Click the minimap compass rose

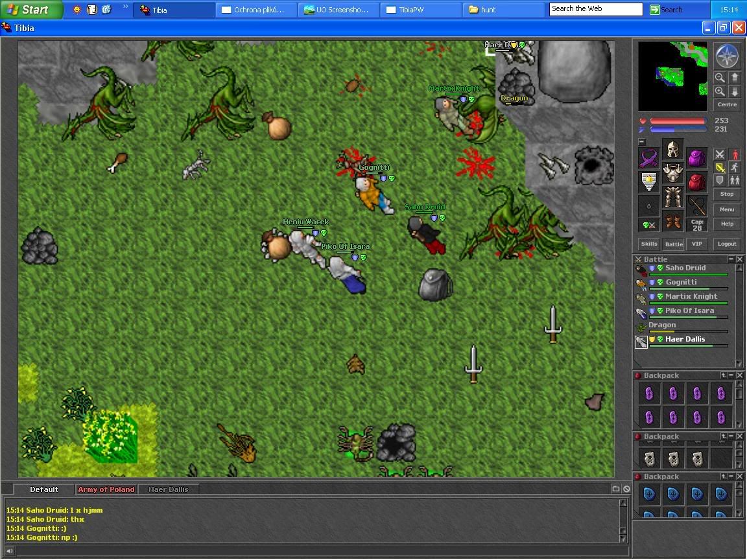[727, 56]
